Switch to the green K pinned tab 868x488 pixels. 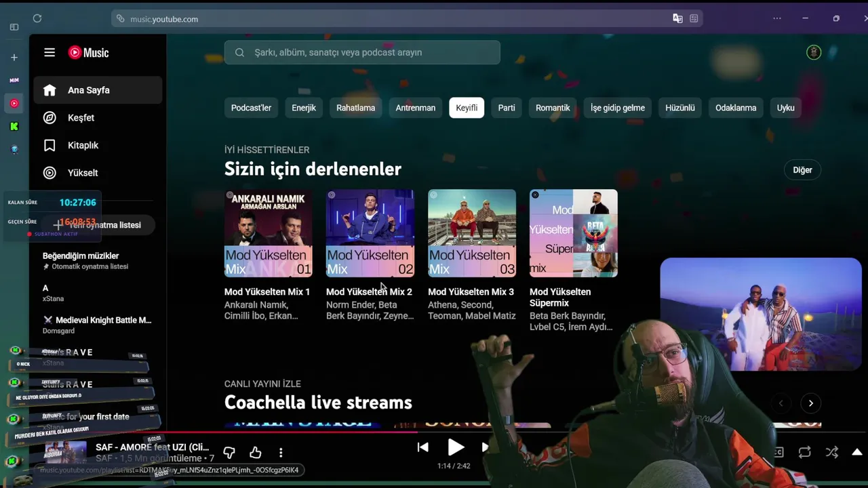click(x=14, y=126)
